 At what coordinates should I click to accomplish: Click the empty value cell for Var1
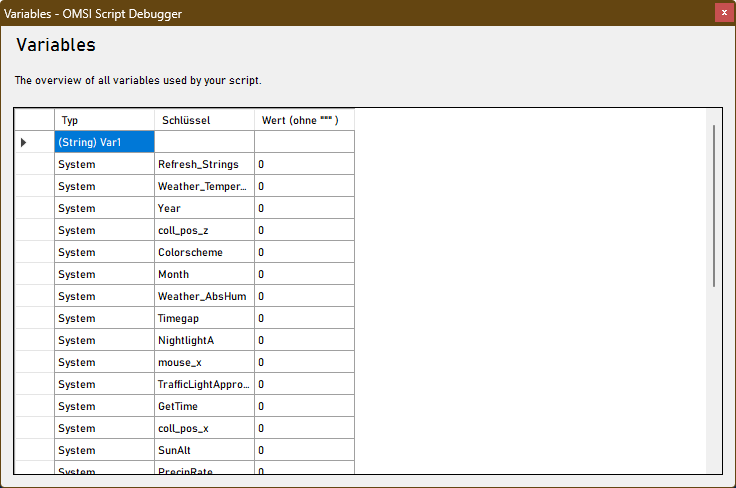[x=304, y=143]
